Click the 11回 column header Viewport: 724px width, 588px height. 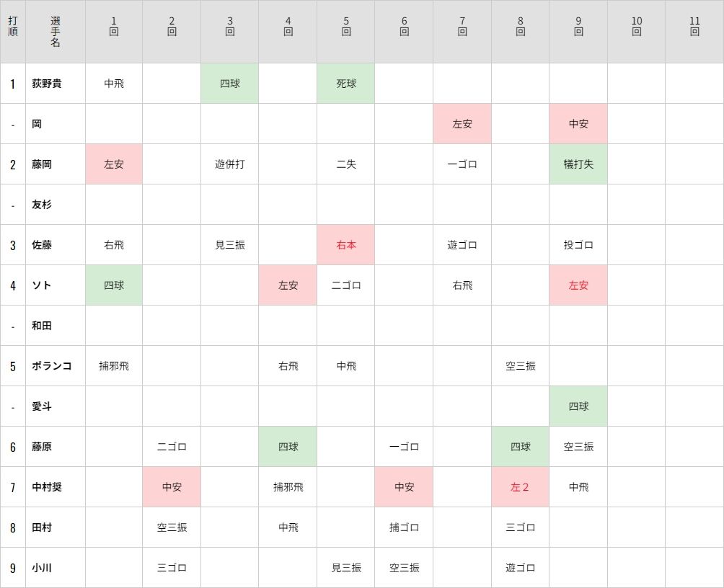(x=694, y=27)
